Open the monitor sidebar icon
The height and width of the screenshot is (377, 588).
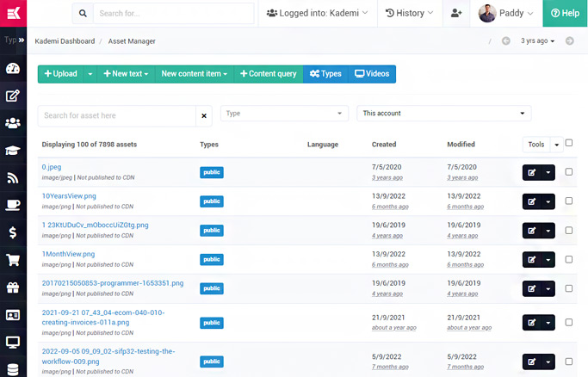click(13, 343)
